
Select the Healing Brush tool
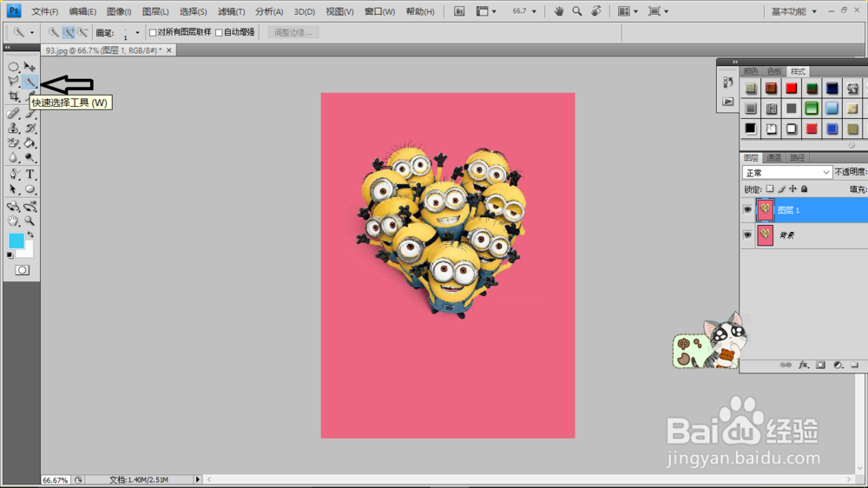tap(13, 114)
